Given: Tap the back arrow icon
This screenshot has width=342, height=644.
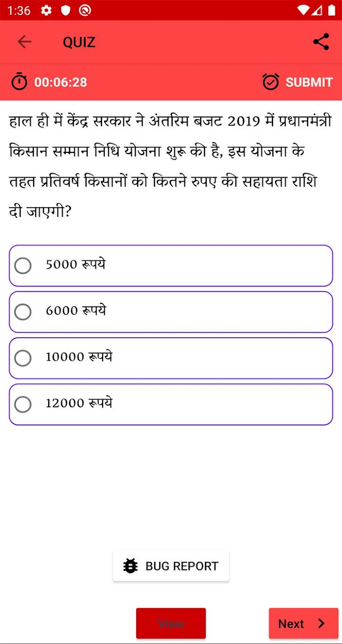Looking at the screenshot, I should point(24,42).
